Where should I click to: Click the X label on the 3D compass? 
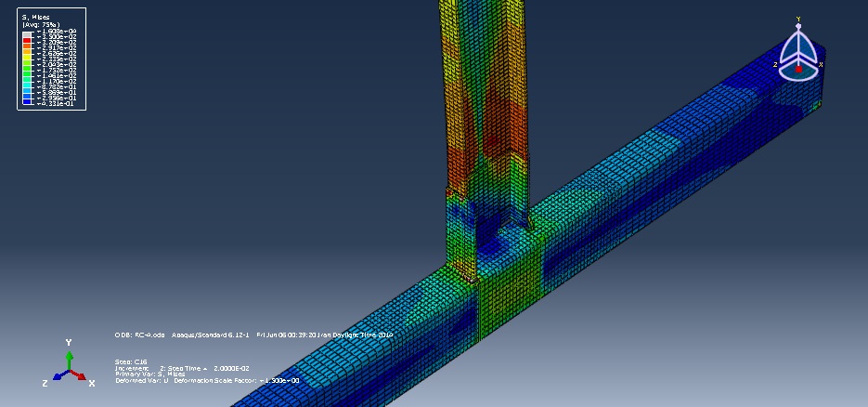click(x=821, y=65)
